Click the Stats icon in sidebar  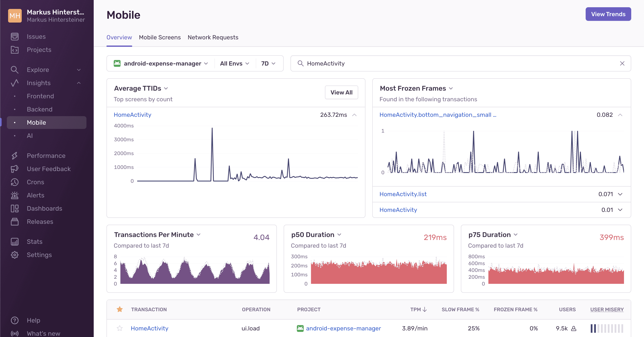coord(14,241)
